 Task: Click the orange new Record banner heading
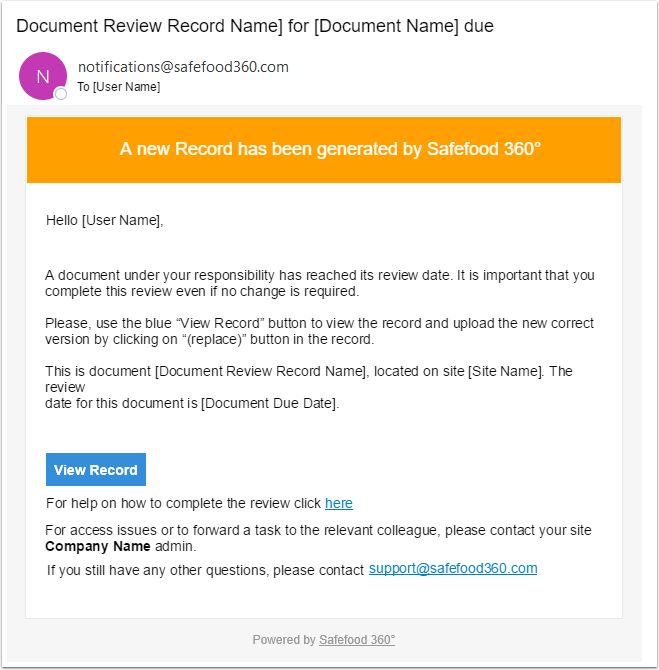pyautogui.click(x=330, y=149)
